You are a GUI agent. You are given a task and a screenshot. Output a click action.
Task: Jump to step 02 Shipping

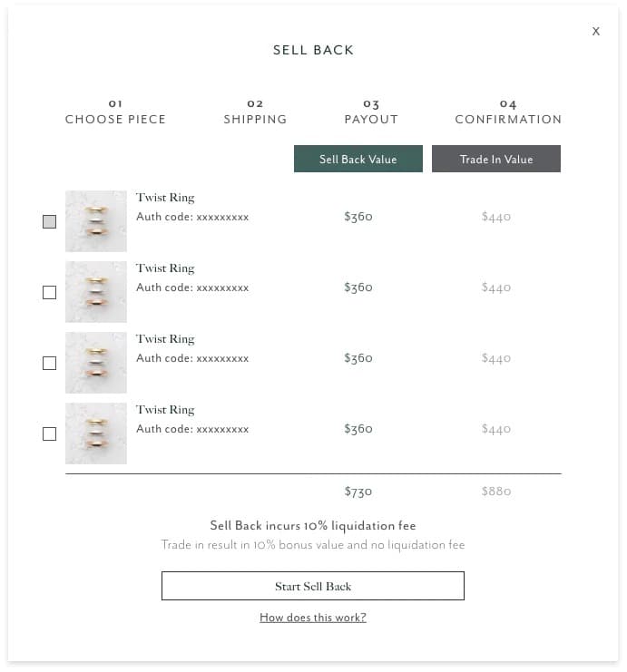[x=255, y=112]
